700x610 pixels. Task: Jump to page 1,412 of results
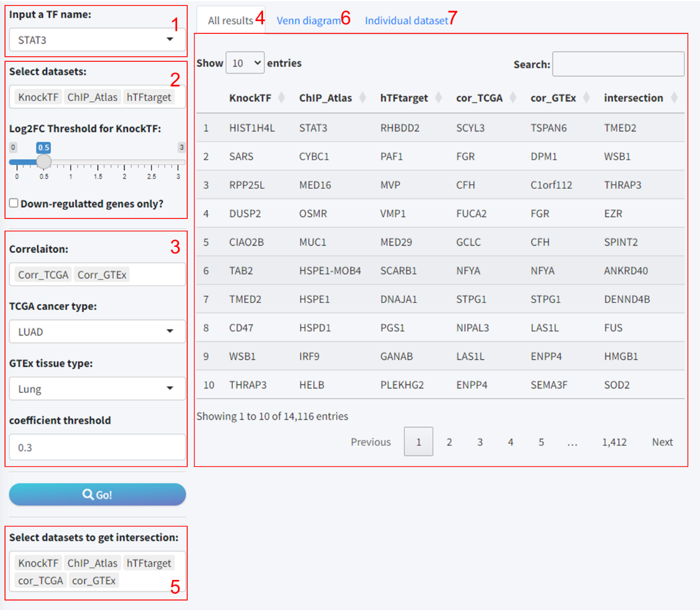point(614,442)
